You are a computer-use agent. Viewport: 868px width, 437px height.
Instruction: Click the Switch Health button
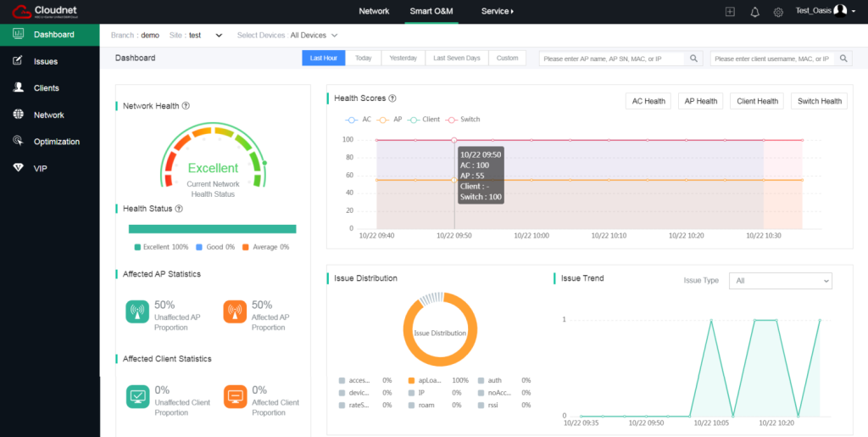pyautogui.click(x=819, y=101)
